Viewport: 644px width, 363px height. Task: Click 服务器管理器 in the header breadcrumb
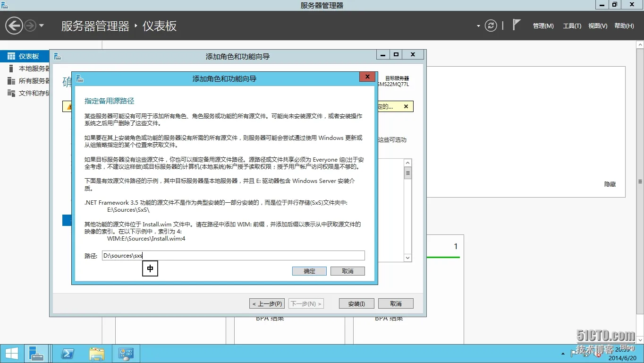[95, 26]
